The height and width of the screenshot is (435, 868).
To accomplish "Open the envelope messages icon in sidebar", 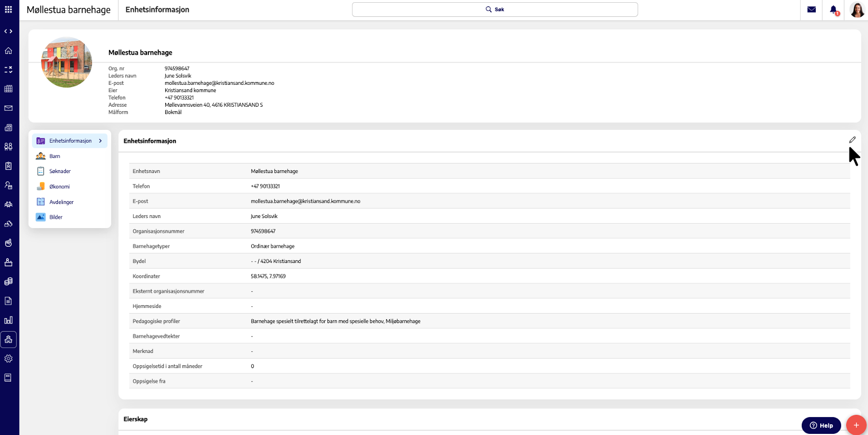I will [8, 108].
